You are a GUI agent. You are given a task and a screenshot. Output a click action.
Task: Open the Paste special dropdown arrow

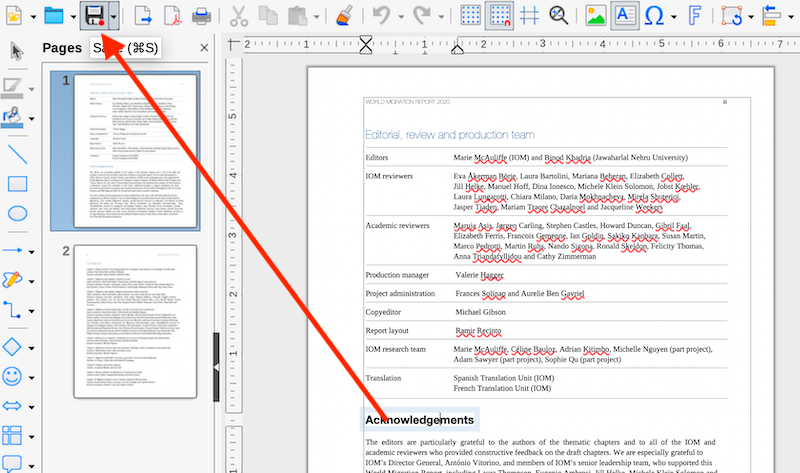click(316, 17)
